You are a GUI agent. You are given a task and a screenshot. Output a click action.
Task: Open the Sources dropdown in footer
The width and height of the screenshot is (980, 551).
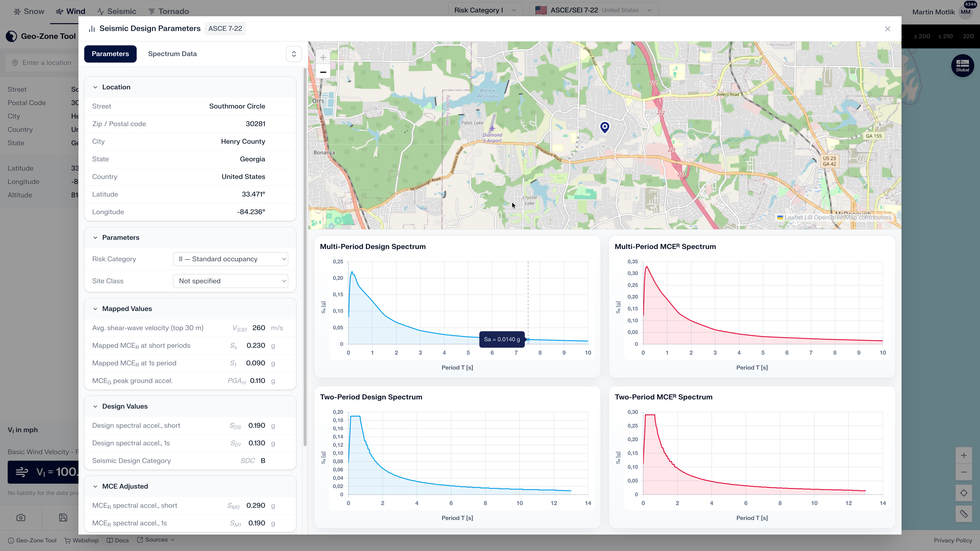point(156,540)
